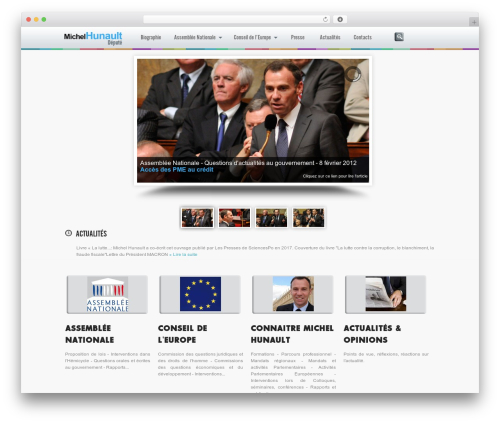Open the Biographie menu item

coord(151,37)
